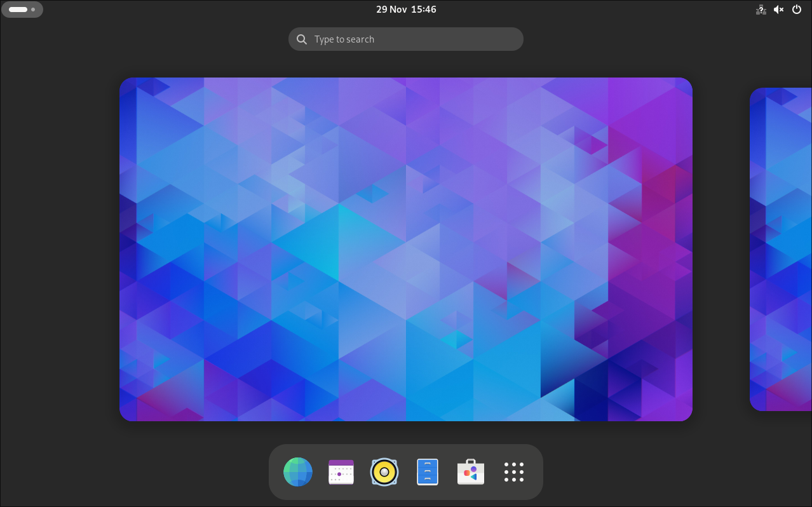Click the power button icon
The height and width of the screenshot is (507, 812).
(x=797, y=9)
